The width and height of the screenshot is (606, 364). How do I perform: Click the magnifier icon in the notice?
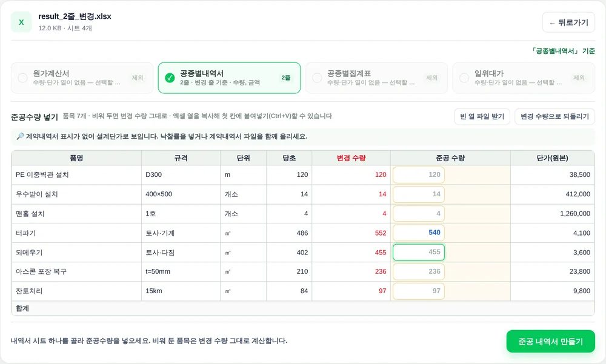pos(20,136)
